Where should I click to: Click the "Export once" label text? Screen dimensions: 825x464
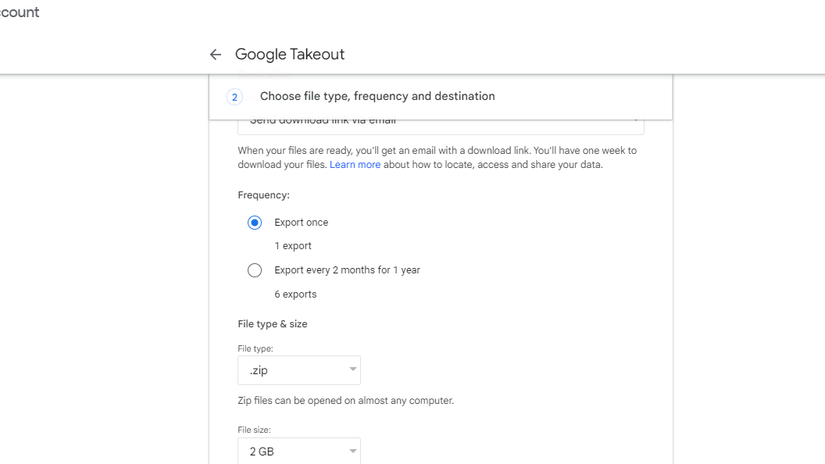(301, 223)
